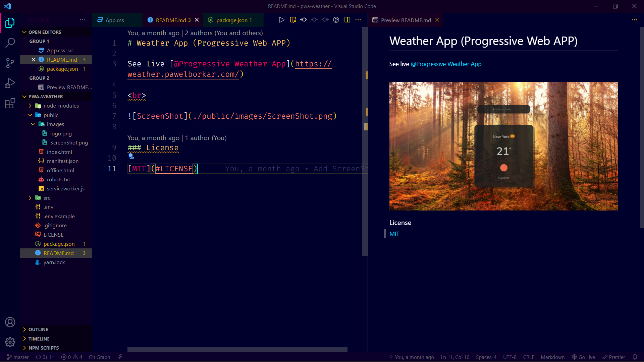Expand the NPM Scripts section

43,348
